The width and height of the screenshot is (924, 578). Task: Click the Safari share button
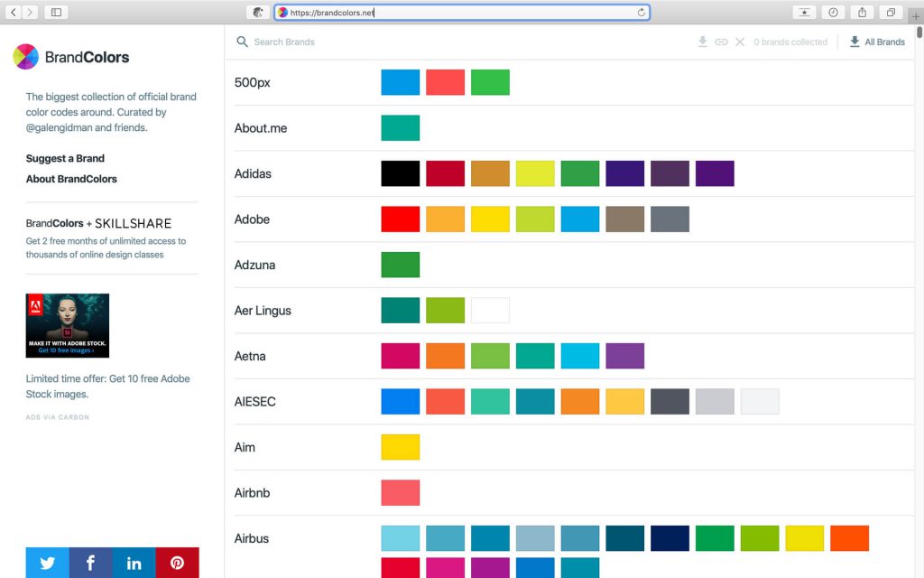pos(862,12)
